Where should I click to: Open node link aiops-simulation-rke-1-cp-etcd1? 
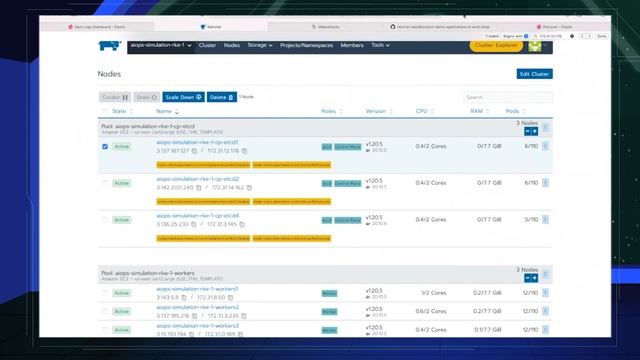point(197,142)
